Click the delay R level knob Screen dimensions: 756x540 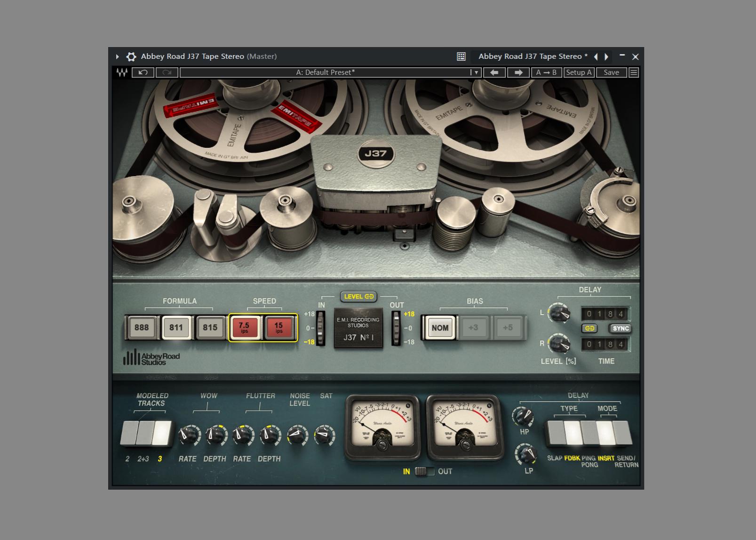point(559,344)
